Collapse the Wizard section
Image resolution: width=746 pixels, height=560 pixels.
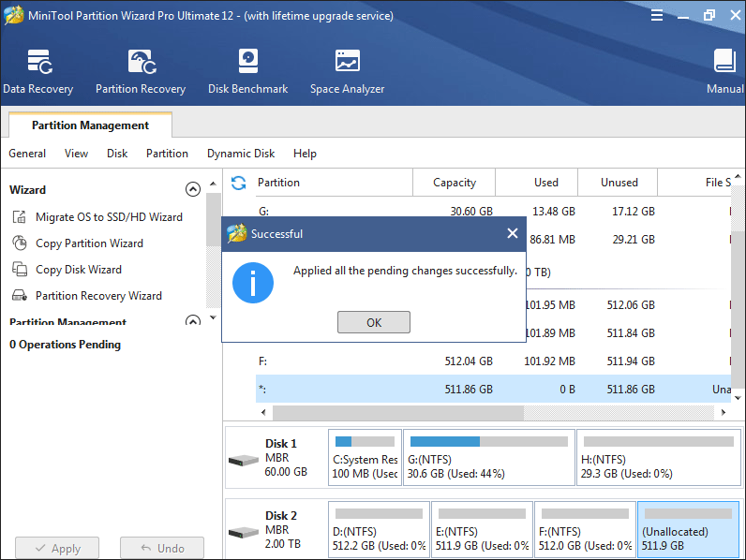pyautogui.click(x=193, y=190)
